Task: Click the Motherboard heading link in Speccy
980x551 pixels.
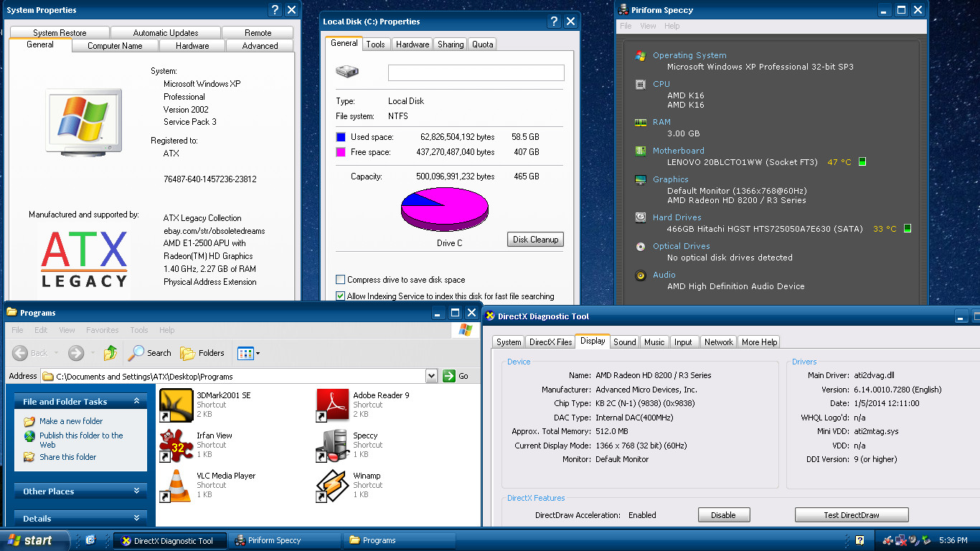Action: [679, 151]
